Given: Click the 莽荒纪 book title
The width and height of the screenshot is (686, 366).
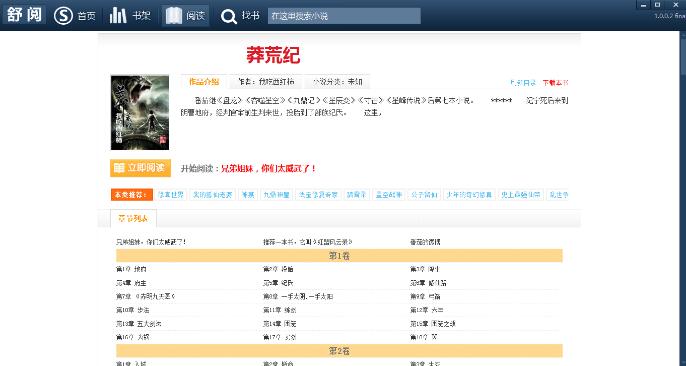Looking at the screenshot, I should [x=273, y=55].
